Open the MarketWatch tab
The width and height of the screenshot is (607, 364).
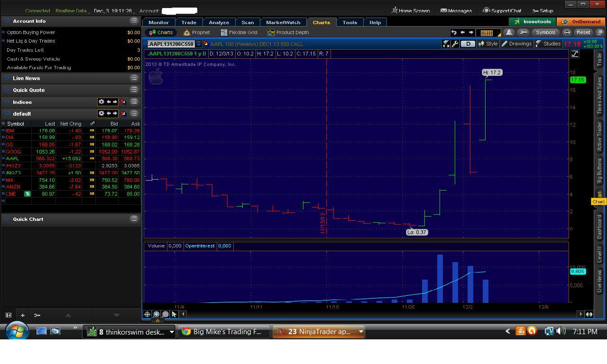283,22
